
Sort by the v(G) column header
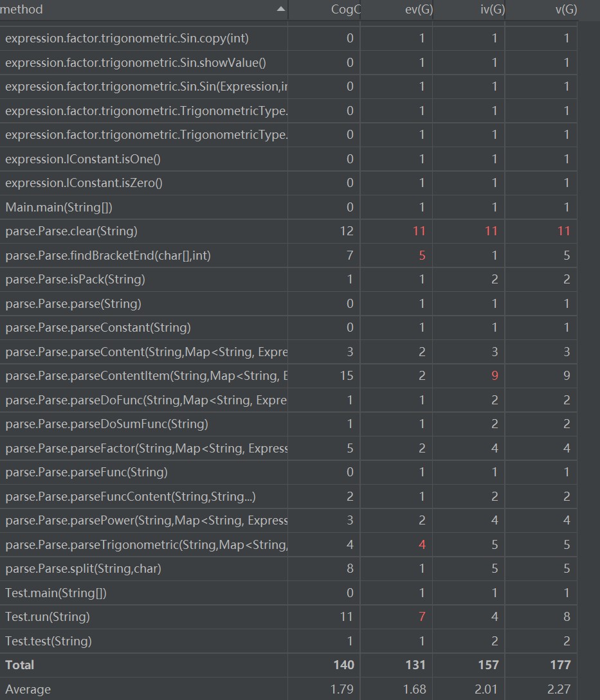pos(541,10)
